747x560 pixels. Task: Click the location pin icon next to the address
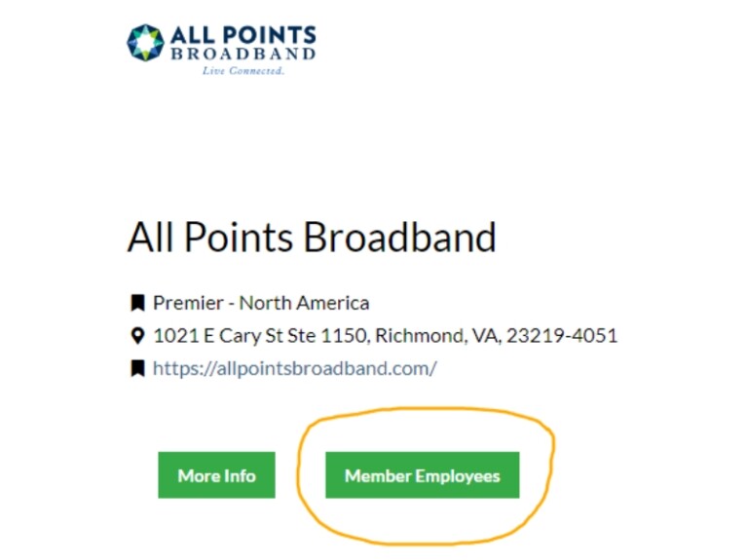[137, 336]
